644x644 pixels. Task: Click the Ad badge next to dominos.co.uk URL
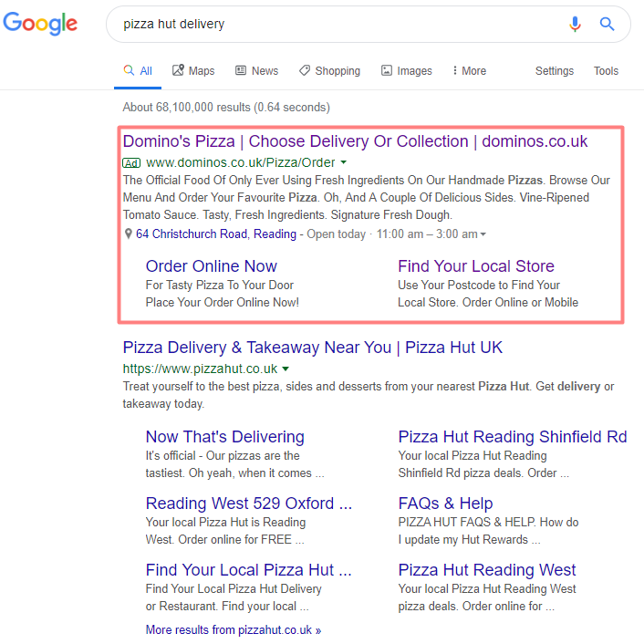coord(131,163)
